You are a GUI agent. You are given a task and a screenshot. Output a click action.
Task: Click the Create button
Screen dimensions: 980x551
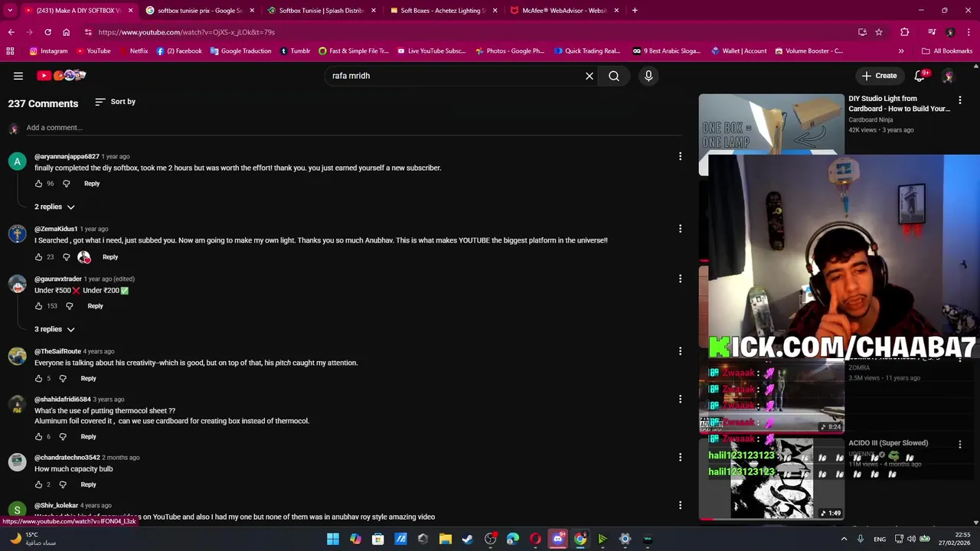tap(879, 76)
